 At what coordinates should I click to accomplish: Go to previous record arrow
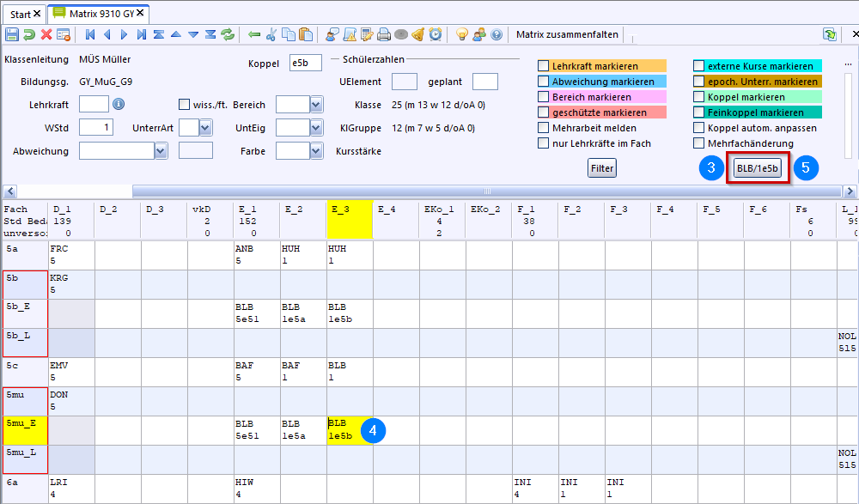[107, 34]
